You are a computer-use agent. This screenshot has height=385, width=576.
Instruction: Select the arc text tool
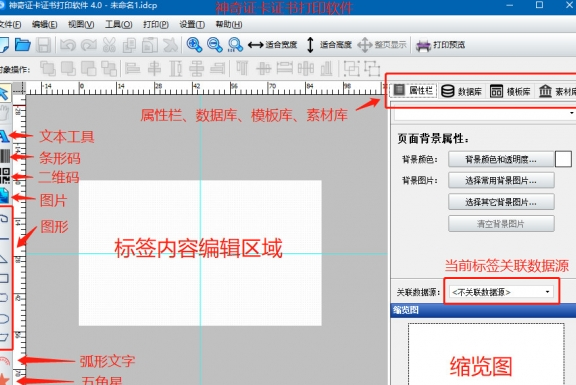(4, 361)
